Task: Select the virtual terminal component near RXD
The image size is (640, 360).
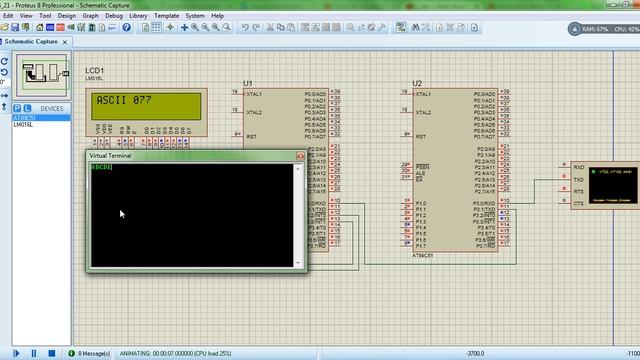Action: click(x=605, y=185)
